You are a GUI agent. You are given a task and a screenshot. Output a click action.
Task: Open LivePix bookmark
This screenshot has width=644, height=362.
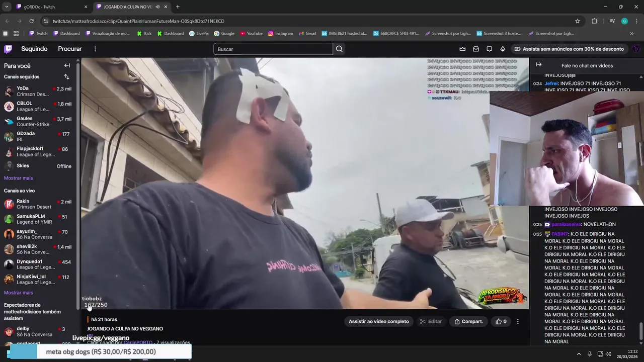point(199,34)
